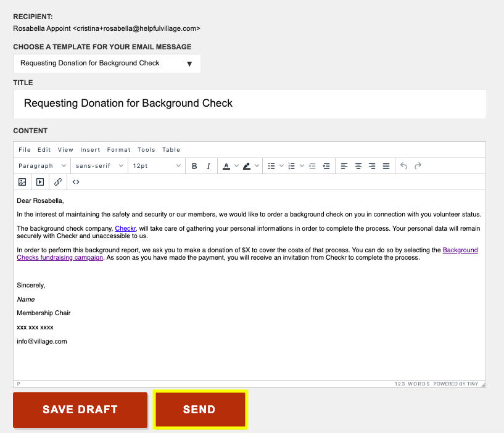Toggle bold formatting
This screenshot has width=504, height=433.
[194, 166]
